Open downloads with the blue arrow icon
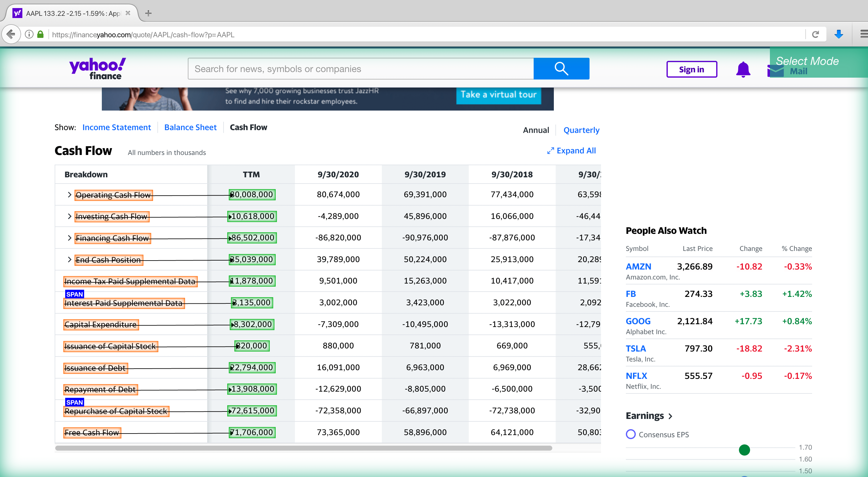868x477 pixels. point(839,34)
